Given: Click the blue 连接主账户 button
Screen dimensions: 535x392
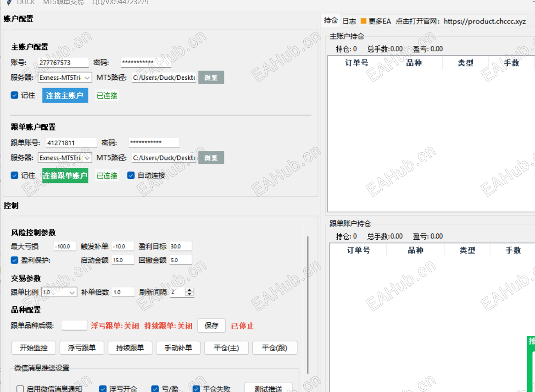Looking at the screenshot, I should pos(65,95).
